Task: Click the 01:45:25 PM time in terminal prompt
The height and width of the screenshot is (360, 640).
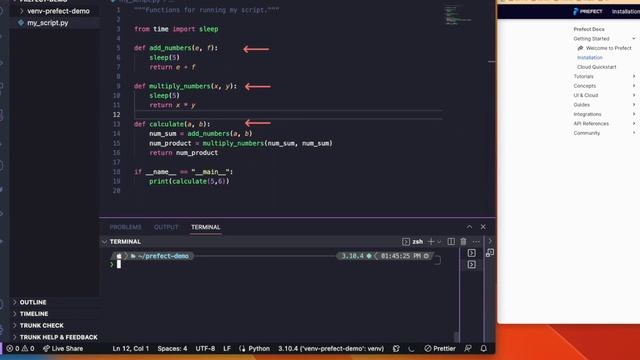Action: (x=401, y=256)
